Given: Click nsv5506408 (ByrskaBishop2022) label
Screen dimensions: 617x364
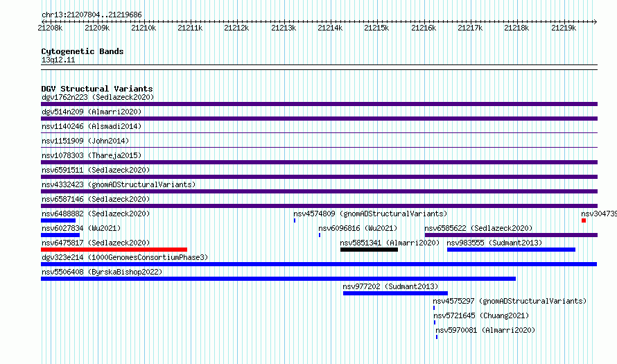Looking at the screenshot, I should pos(102,272).
